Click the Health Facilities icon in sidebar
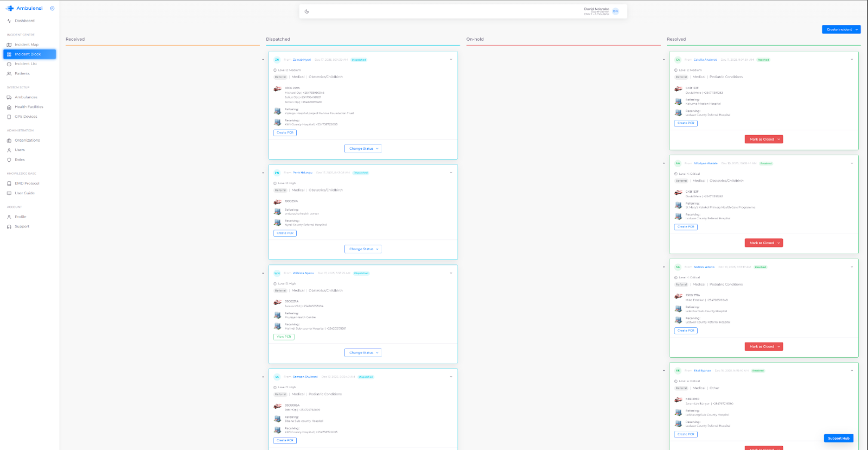The width and height of the screenshot is (868, 450). point(9,107)
